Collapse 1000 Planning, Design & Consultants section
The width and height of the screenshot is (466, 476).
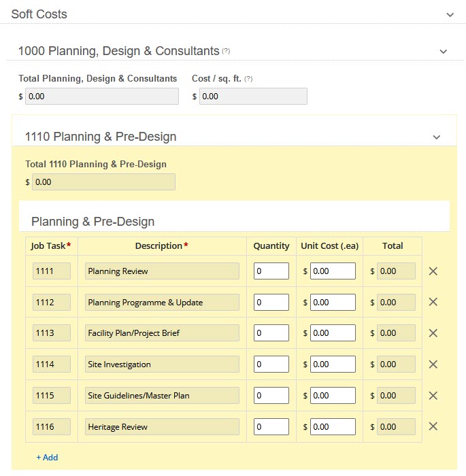(x=444, y=51)
